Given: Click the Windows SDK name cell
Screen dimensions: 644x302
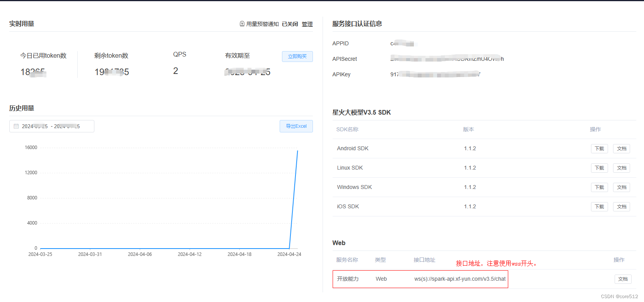Looking at the screenshot, I should point(354,187).
